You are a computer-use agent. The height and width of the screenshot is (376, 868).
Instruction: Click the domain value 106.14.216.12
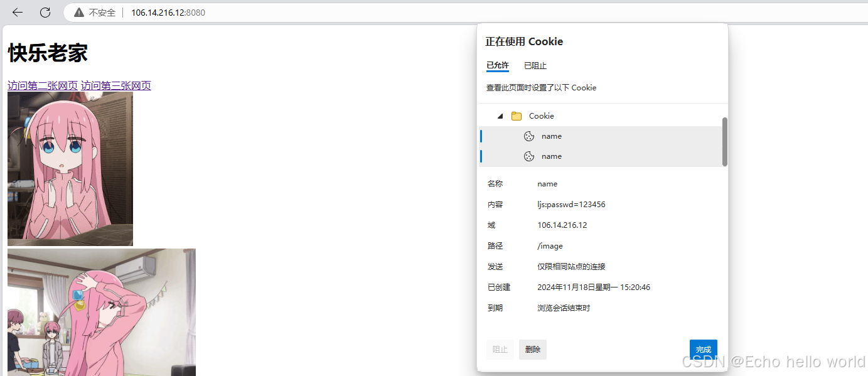pos(562,225)
